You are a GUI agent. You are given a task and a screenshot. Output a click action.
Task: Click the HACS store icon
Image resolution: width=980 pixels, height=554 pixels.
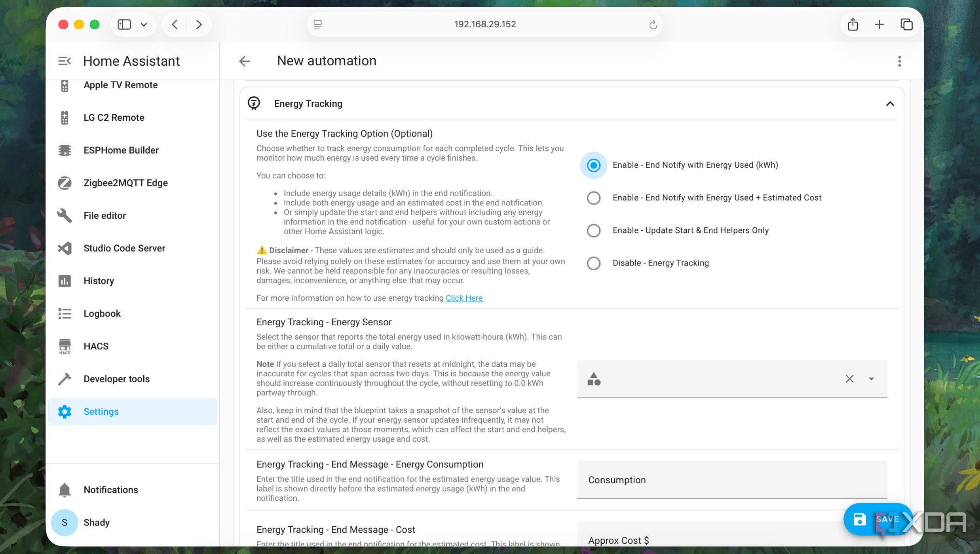click(x=65, y=346)
